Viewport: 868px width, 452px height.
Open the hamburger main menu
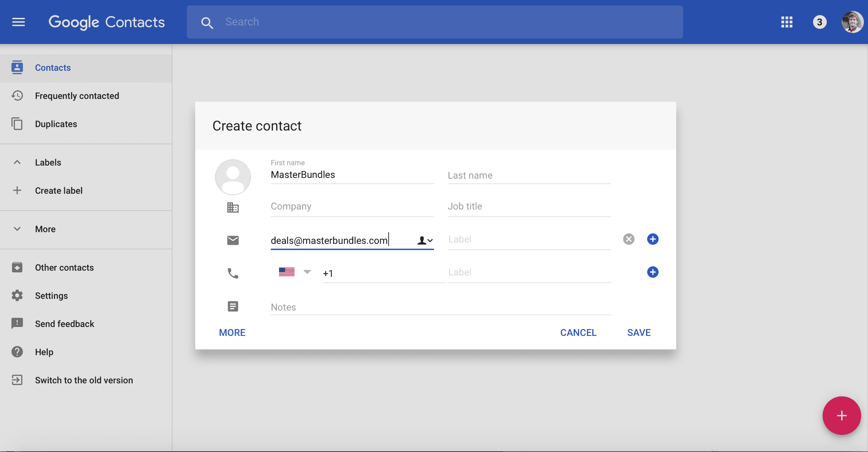coord(19,22)
